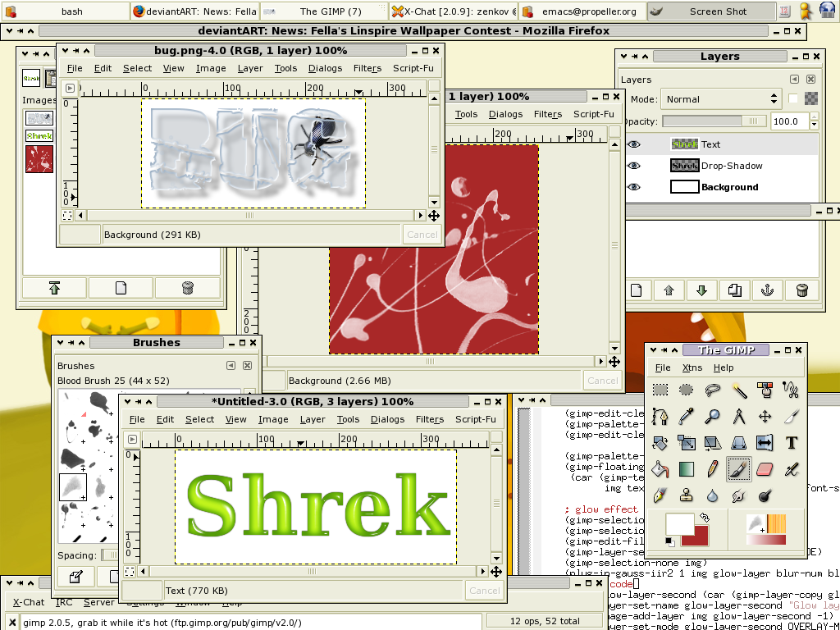
Task: Open the Layers tab menu arrow button
Action: (x=794, y=80)
